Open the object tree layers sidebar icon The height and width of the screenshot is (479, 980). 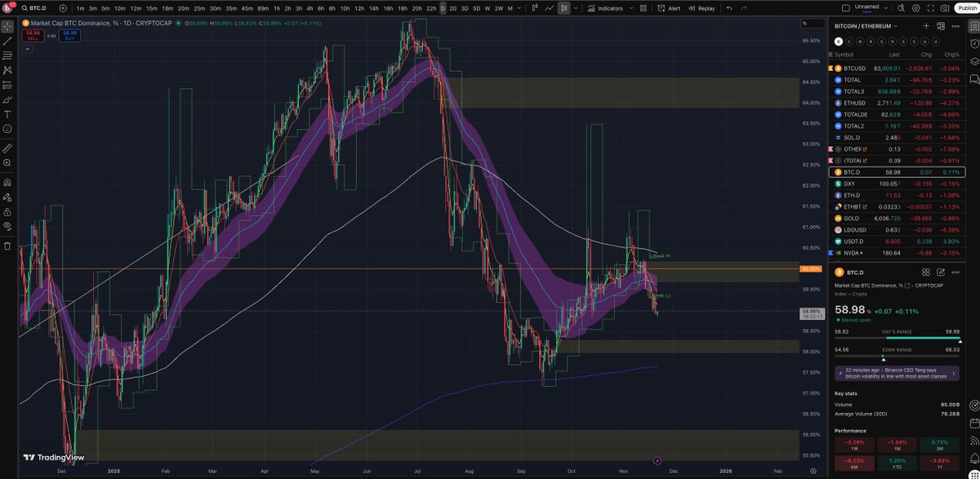(973, 62)
